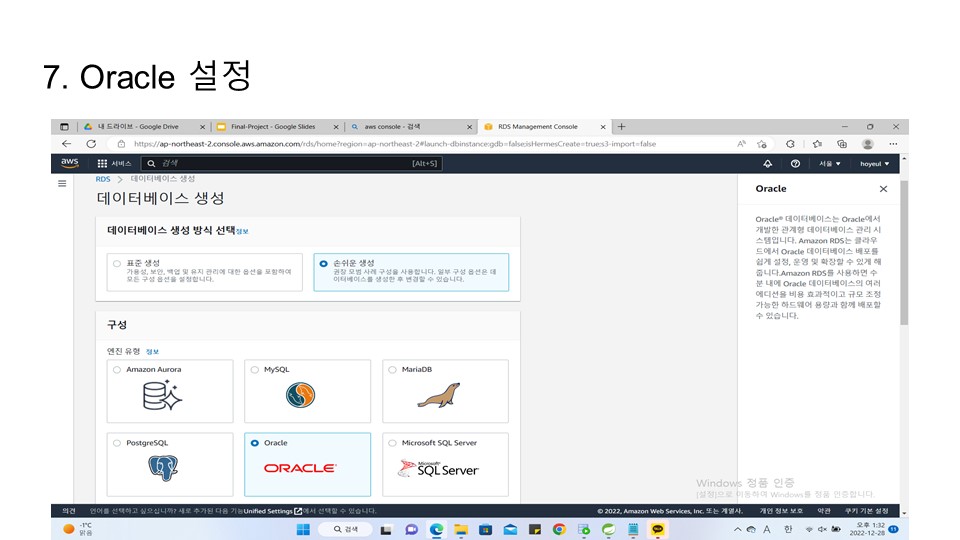This screenshot has width=960, height=540.
Task: Open the hamburger side navigation menu
Action: tap(62, 183)
